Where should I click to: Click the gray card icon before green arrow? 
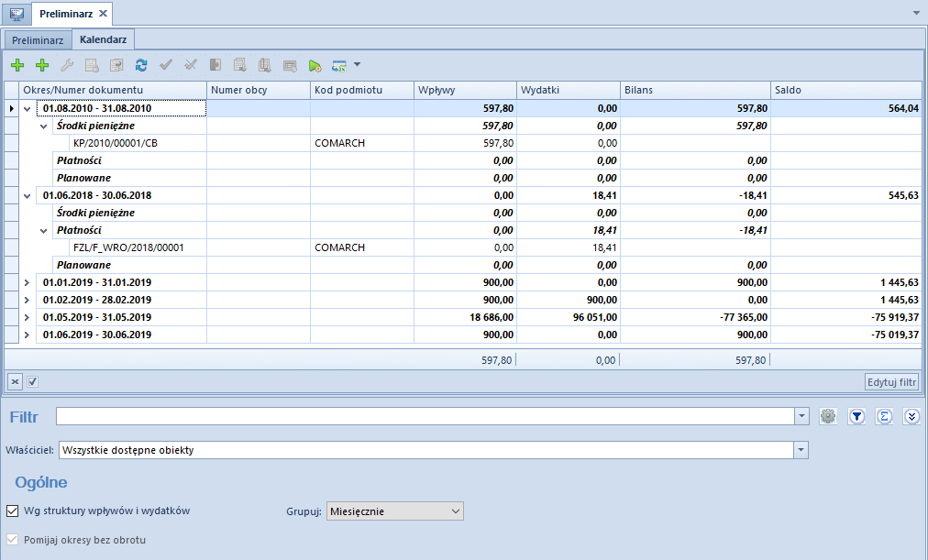(290, 65)
